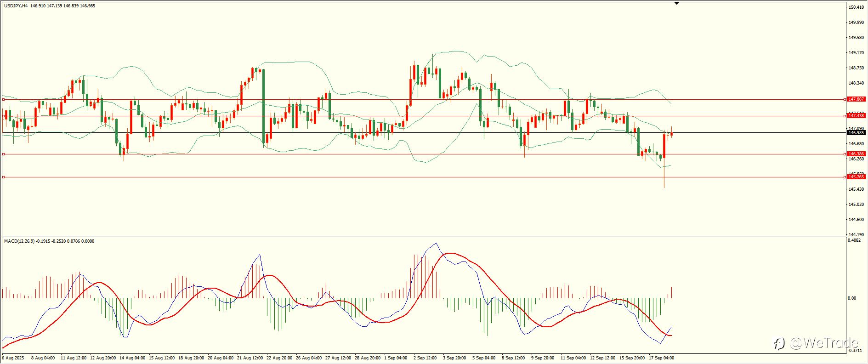The height and width of the screenshot is (364, 868).
Task: Select the red horizontal line at 146.386
Action: [423, 154]
